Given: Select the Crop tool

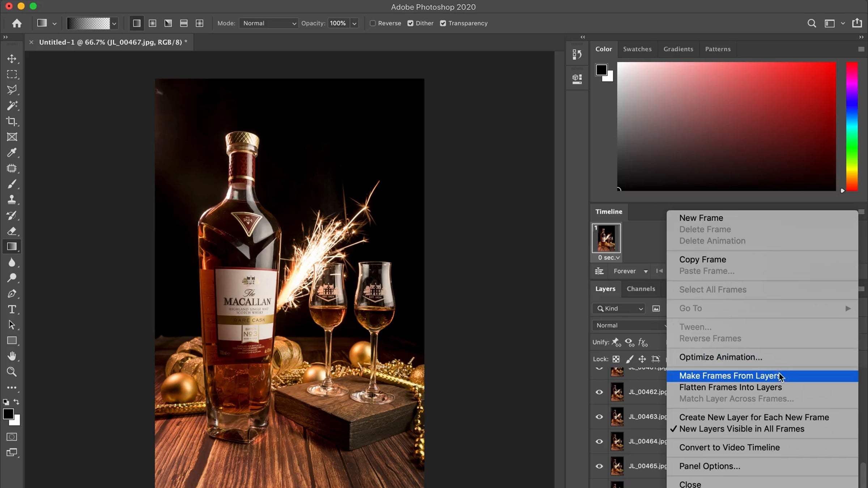Looking at the screenshot, I should click(x=12, y=121).
